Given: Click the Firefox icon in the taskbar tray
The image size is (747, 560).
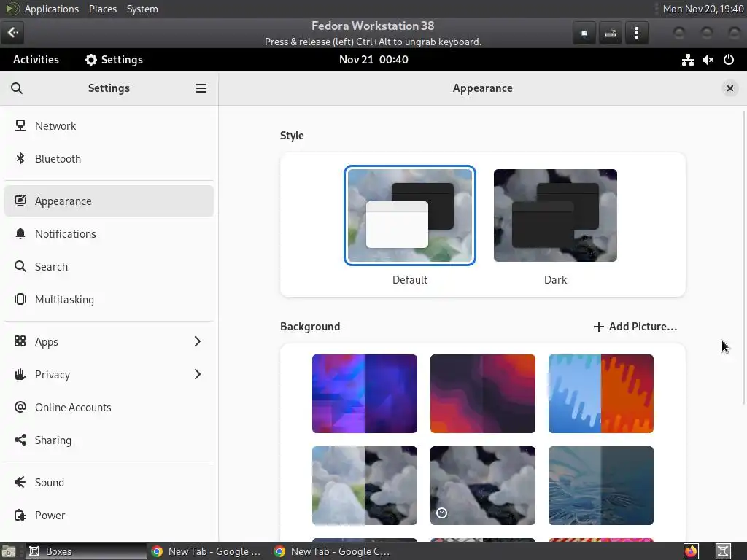Looking at the screenshot, I should (x=691, y=551).
